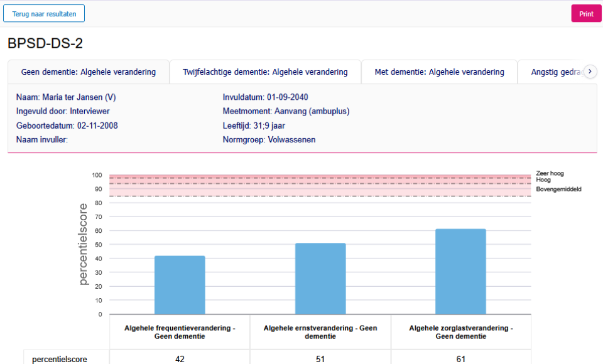Click the Hoog threshold label
The width and height of the screenshot is (603, 364).
click(543, 180)
